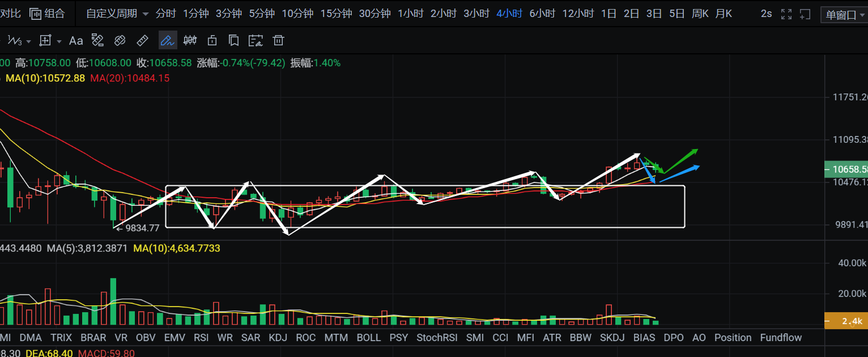Select the EMV indicator
Image resolution: width=868 pixels, height=357 pixels.
[x=175, y=338]
